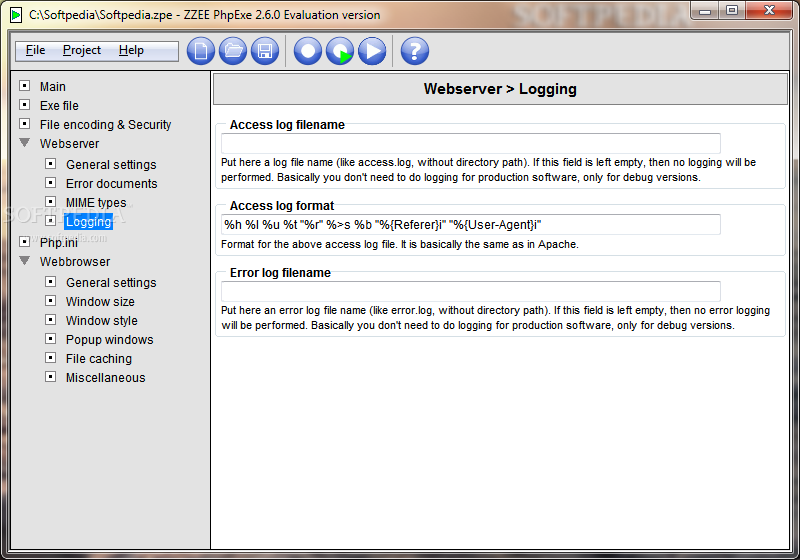Click the bullet icon beside Miscellaneous
Viewport: 800px width, 560px height.
(51, 377)
